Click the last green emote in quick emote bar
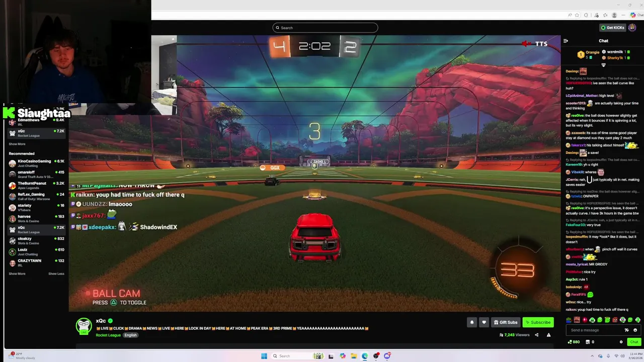The image size is (644, 362). (638, 320)
